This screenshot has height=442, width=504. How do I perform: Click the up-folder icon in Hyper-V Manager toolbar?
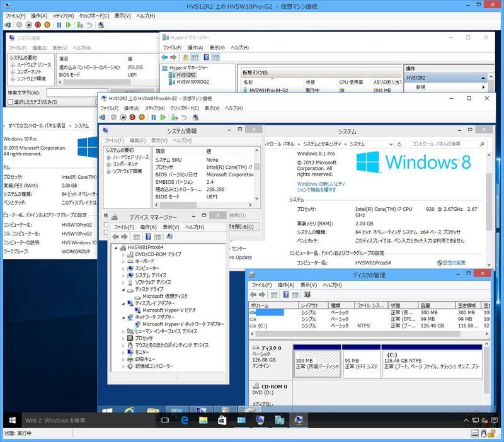point(185,57)
